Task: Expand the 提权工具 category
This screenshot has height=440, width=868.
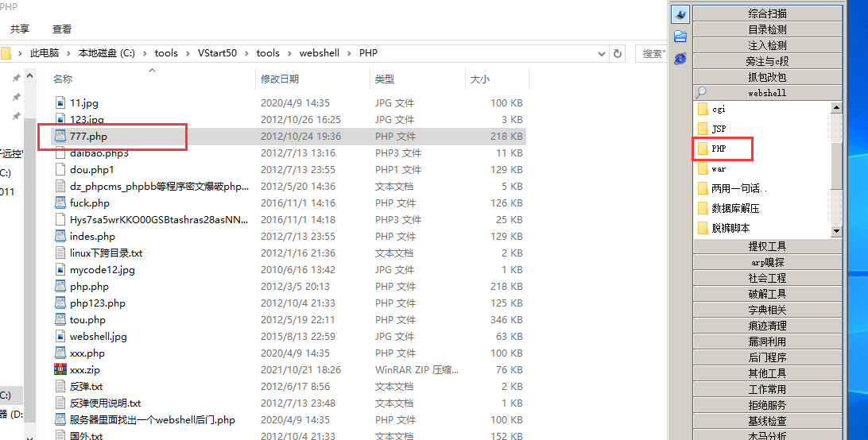Action: click(x=767, y=246)
